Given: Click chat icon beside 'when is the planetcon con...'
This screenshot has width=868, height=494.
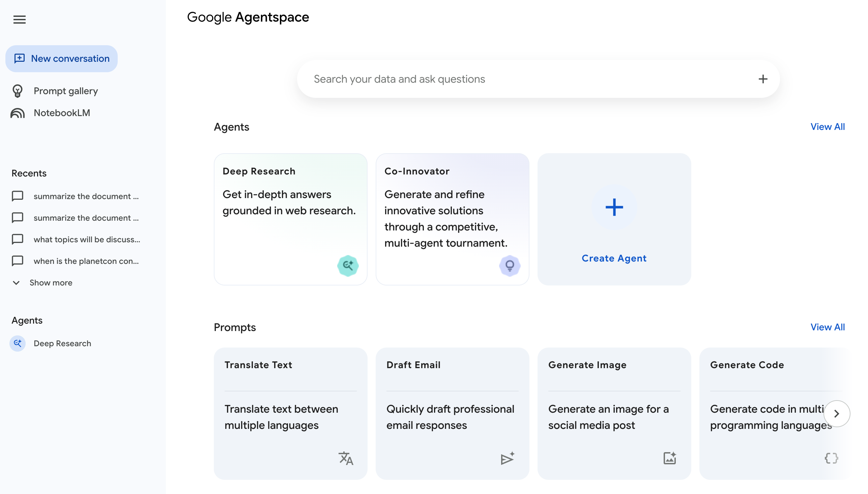Looking at the screenshot, I should click(x=18, y=261).
